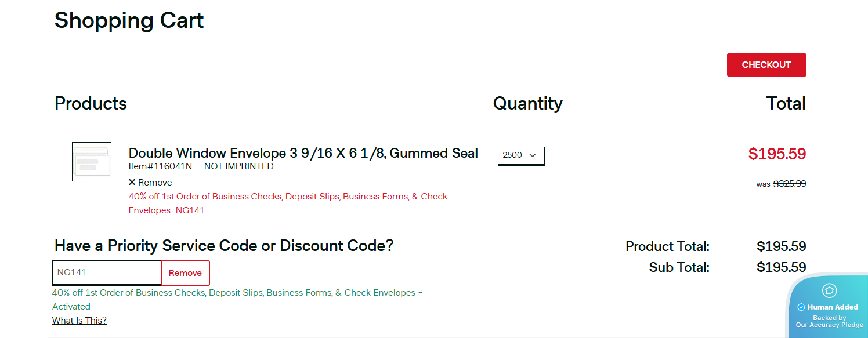Remove the applied NG141 discount code
Viewport: 868px width, 338px height.
[185, 273]
